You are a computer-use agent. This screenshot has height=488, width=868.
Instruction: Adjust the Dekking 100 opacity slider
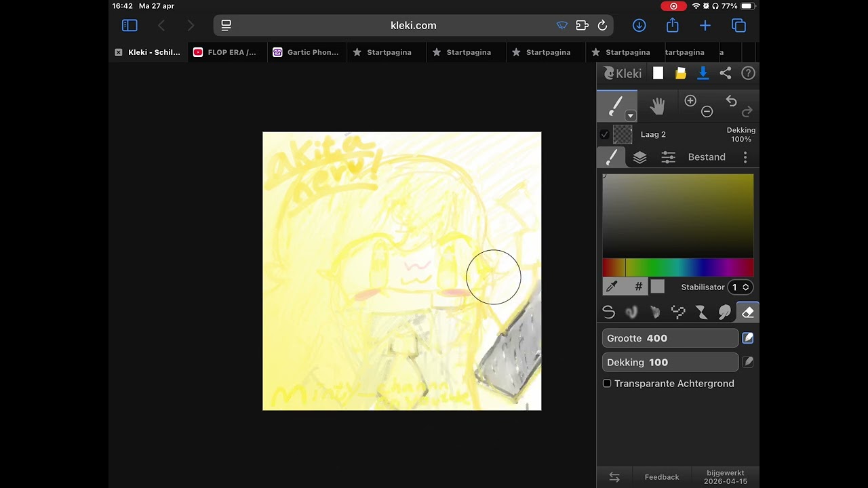pyautogui.click(x=670, y=363)
